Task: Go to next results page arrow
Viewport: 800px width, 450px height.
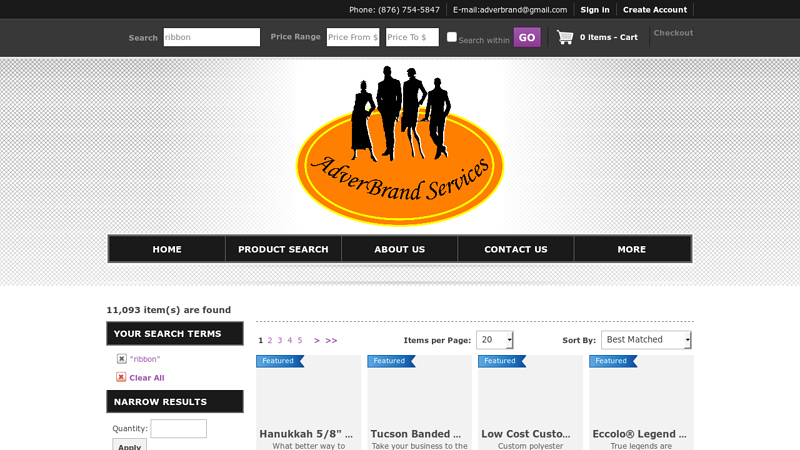Action: coord(317,341)
